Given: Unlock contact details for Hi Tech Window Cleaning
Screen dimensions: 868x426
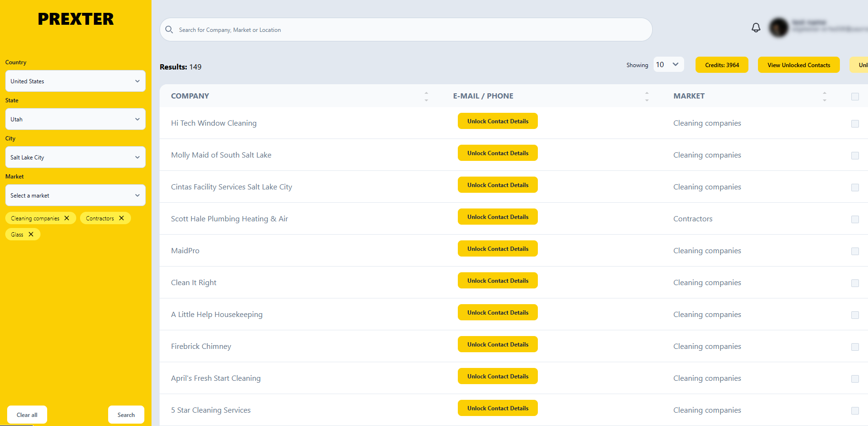Looking at the screenshot, I should point(498,121).
